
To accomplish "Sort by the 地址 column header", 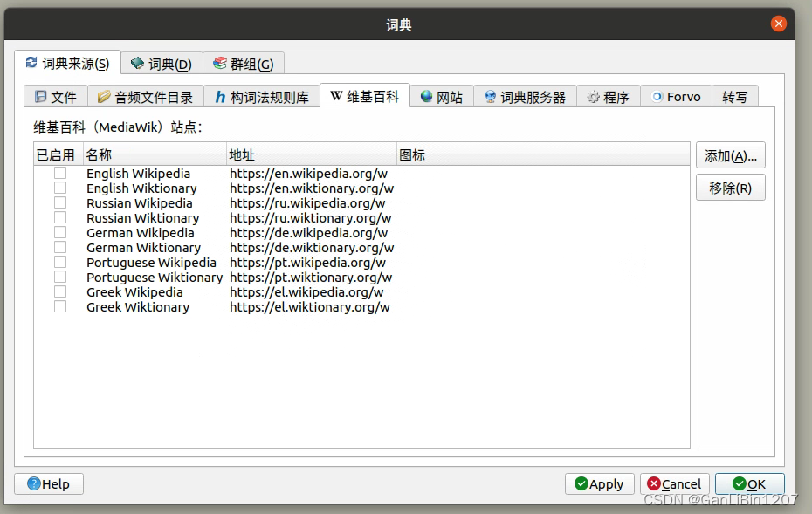I will pos(312,154).
